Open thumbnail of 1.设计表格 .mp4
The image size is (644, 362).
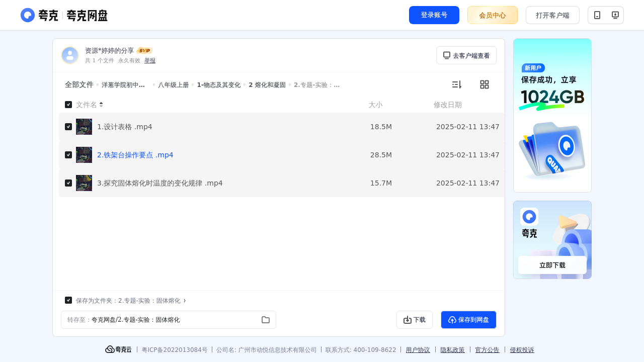tap(84, 127)
